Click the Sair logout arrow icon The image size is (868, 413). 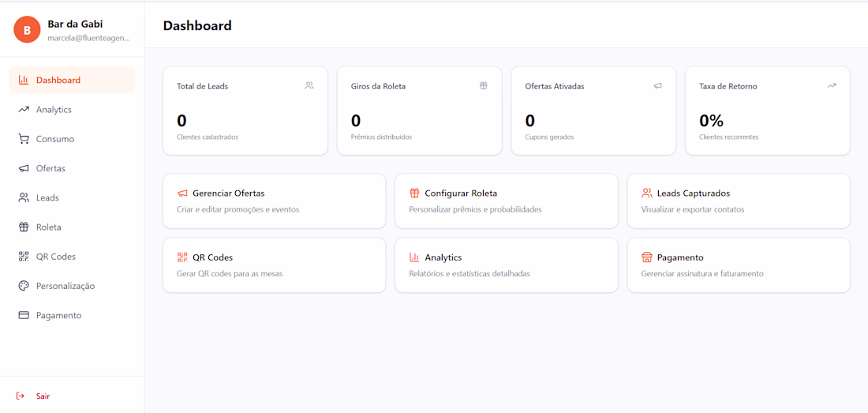tap(21, 396)
